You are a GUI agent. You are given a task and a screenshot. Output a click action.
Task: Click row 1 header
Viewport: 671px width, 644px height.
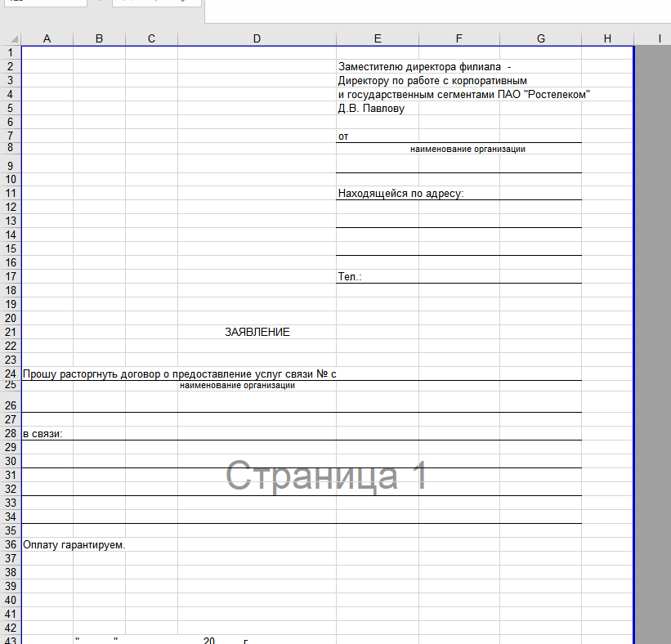tap(10, 52)
